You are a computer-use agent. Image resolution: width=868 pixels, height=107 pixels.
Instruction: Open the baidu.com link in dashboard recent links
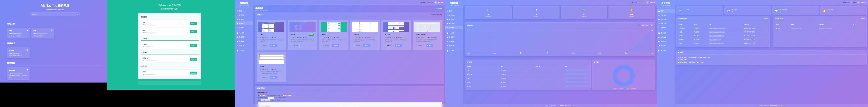[716, 43]
